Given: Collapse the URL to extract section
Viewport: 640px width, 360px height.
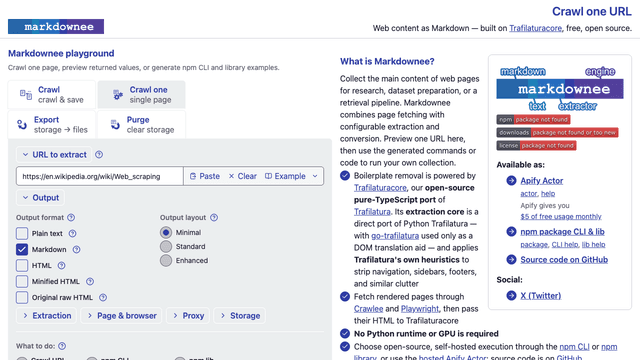Looking at the screenshot, I should click(x=54, y=155).
